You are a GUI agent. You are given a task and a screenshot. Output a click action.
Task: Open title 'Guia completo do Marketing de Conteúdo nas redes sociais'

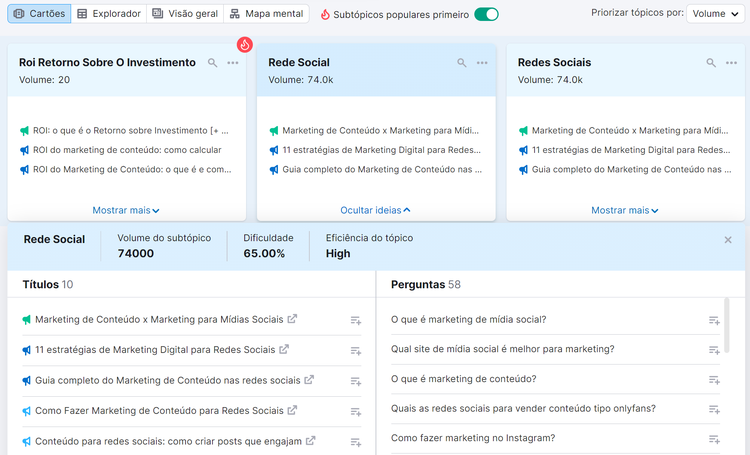(167, 380)
